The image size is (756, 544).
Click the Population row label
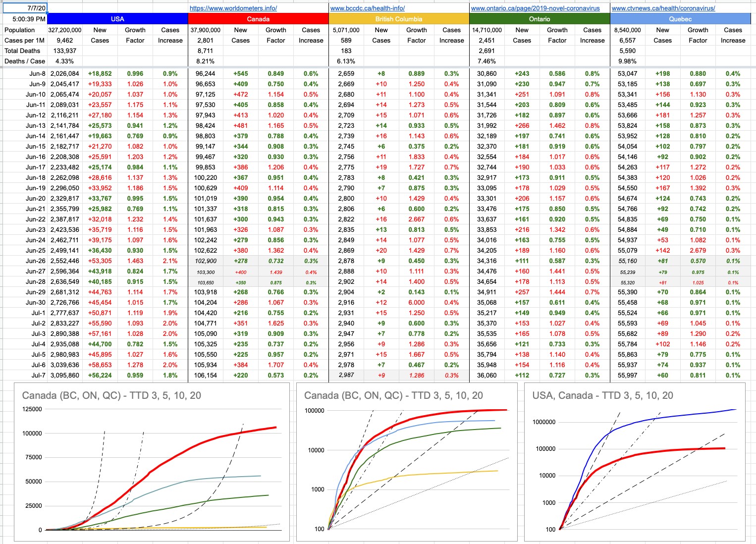tap(25, 30)
